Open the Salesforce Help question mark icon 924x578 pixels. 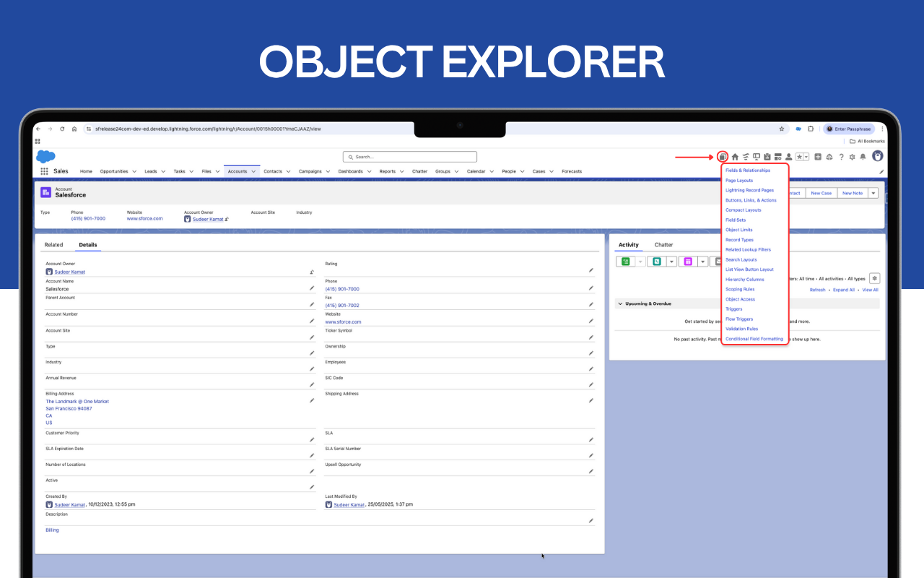(841, 157)
